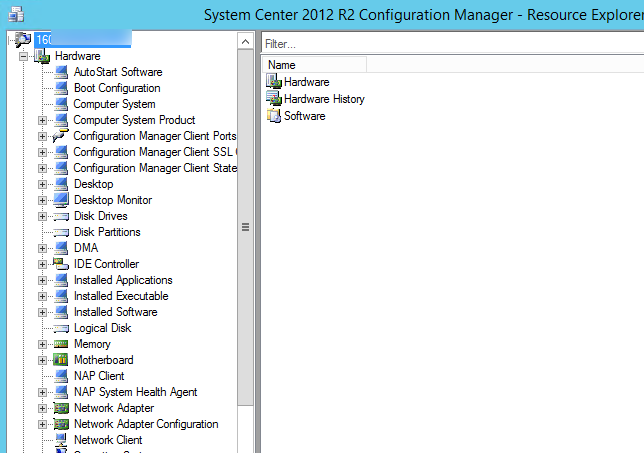The image size is (644, 453).
Task: Click the Logical Disk drive icon
Action: [61, 329]
